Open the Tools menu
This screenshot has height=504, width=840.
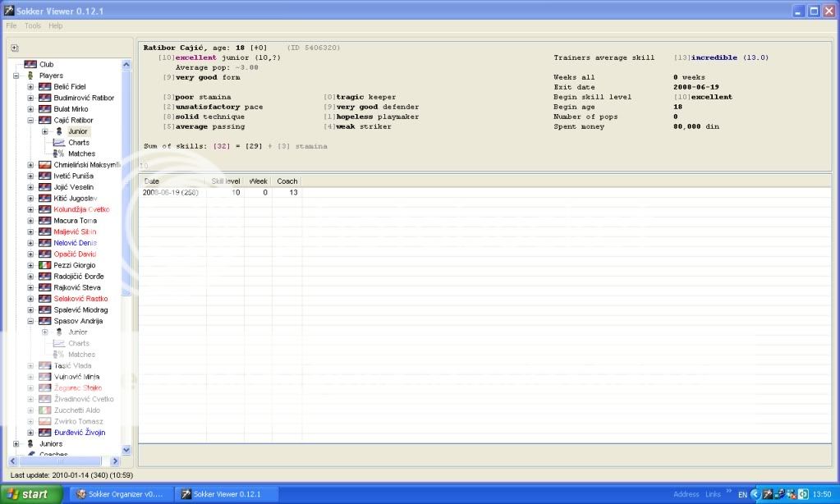(33, 25)
